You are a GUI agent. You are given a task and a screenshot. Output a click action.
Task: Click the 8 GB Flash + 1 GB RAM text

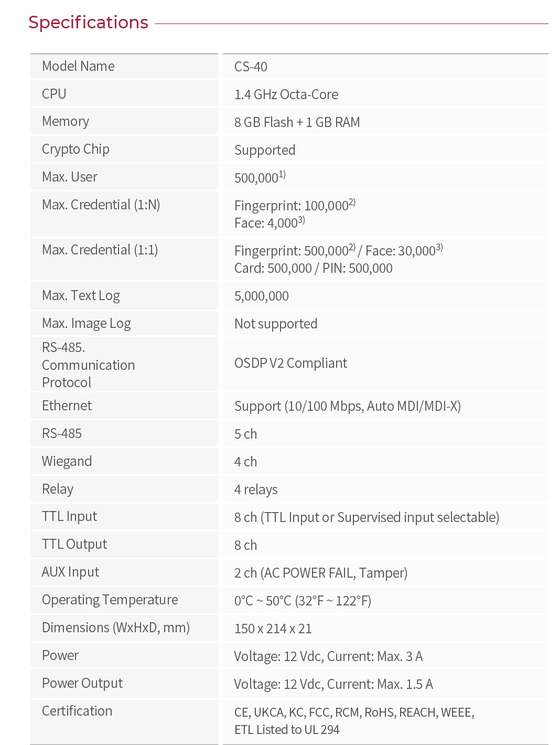coord(297,122)
